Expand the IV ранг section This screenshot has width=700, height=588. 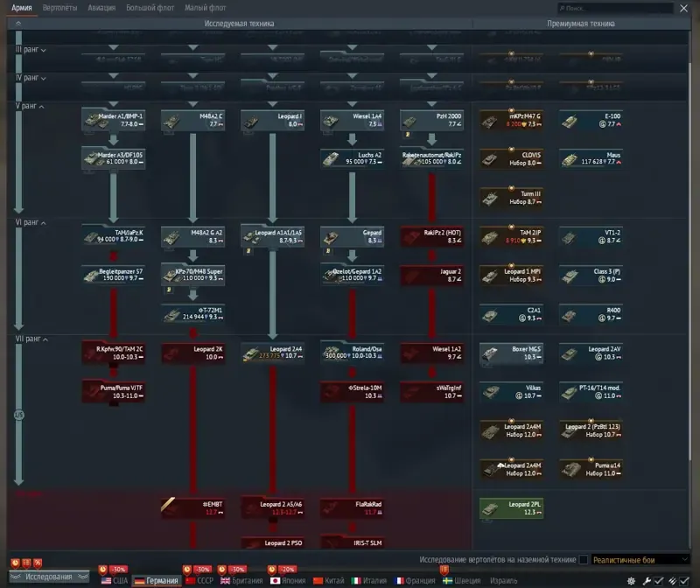point(31,78)
